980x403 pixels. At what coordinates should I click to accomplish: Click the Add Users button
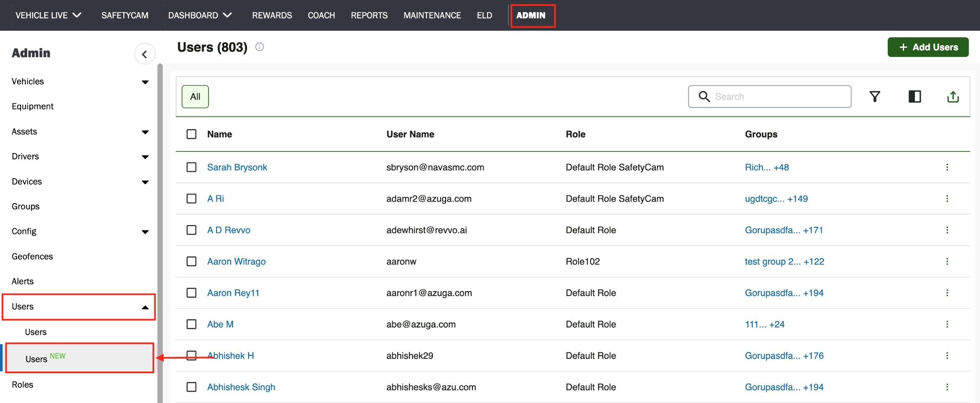928,47
